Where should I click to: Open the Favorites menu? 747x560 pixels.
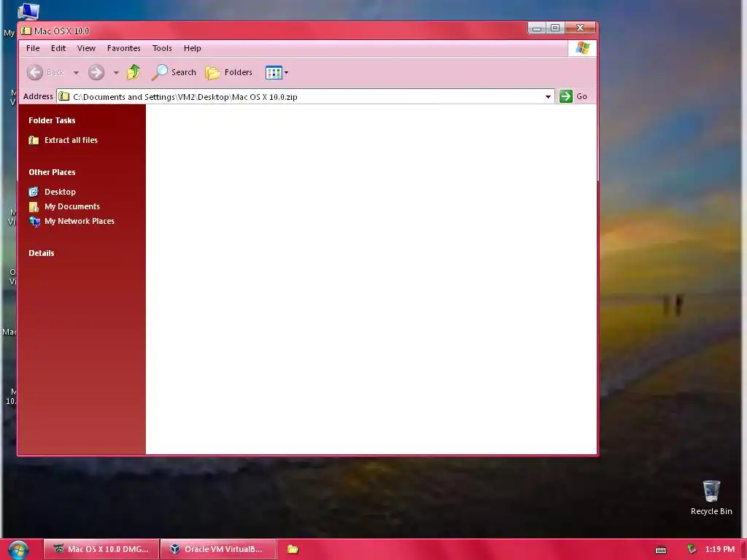point(123,48)
